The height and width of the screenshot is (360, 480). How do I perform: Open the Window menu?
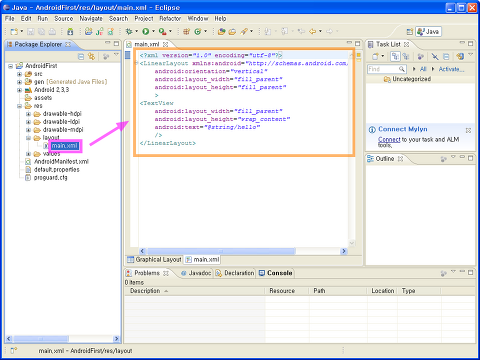(198, 19)
